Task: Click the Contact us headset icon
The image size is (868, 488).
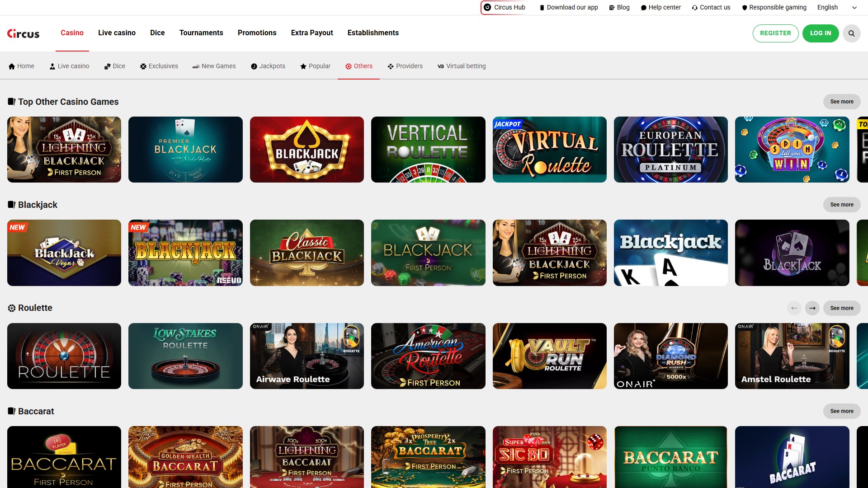Action: click(695, 8)
